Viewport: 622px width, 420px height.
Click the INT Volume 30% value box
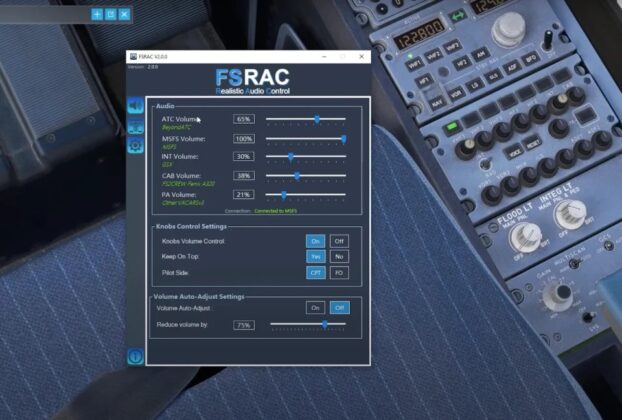[x=244, y=156]
